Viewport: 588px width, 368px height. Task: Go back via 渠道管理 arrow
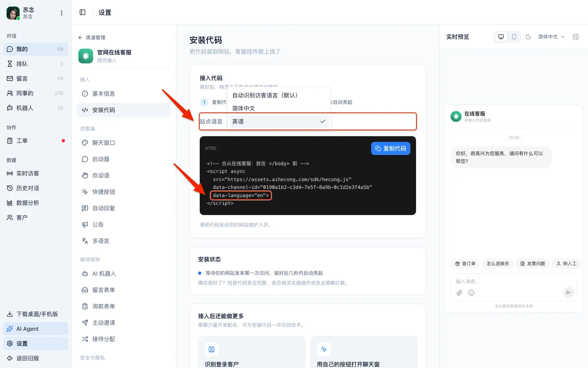(92, 38)
